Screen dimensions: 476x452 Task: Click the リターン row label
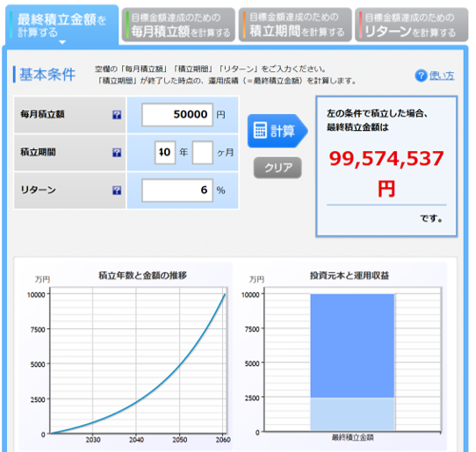38,190
